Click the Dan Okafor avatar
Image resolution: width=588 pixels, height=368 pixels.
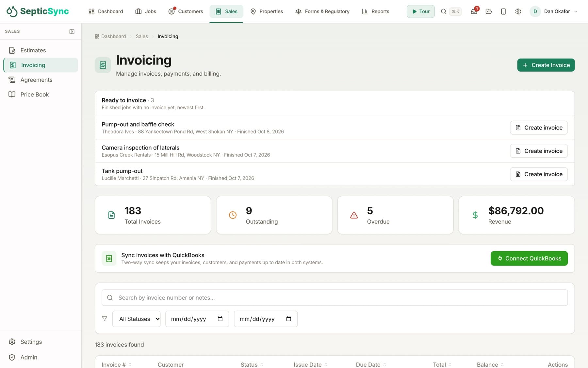(535, 11)
